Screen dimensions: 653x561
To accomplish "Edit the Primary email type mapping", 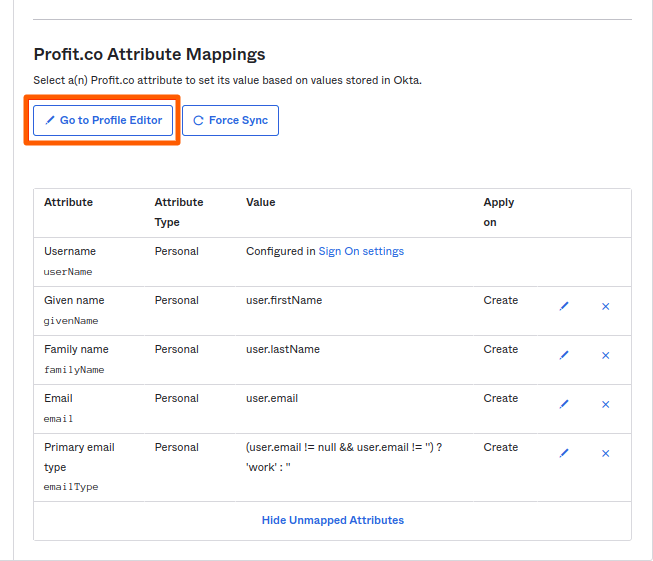I will pos(564,453).
